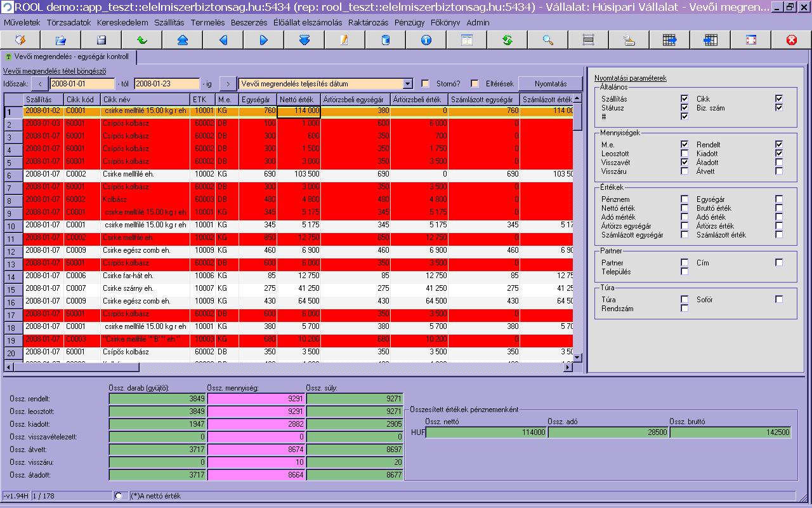Click the pencil edit note icon
The height and width of the screenshot is (508, 812).
(344, 40)
